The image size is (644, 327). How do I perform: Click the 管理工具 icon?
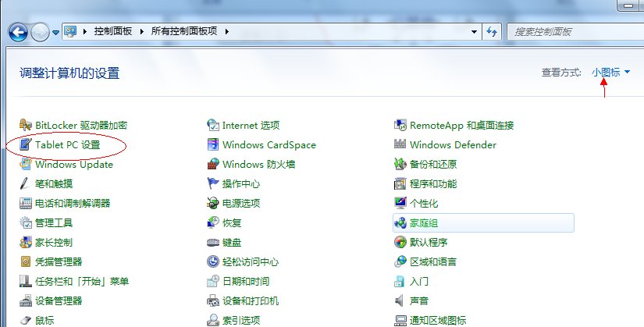click(x=26, y=222)
